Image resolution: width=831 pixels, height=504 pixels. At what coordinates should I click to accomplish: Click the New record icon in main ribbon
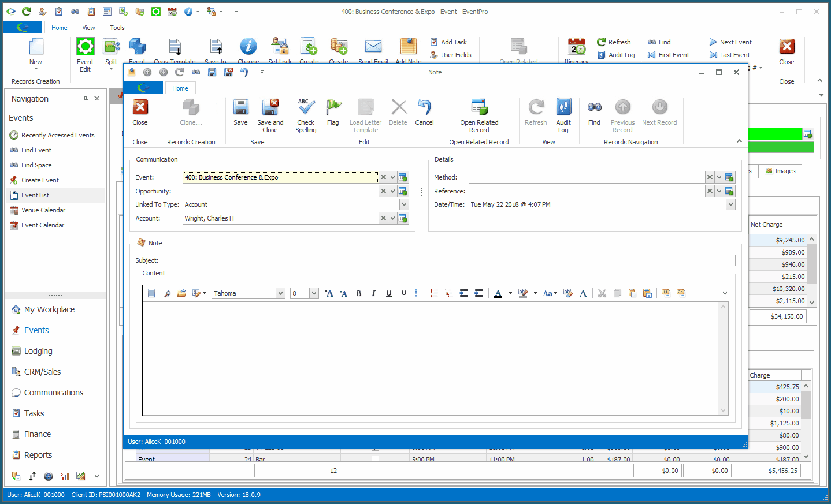36,48
